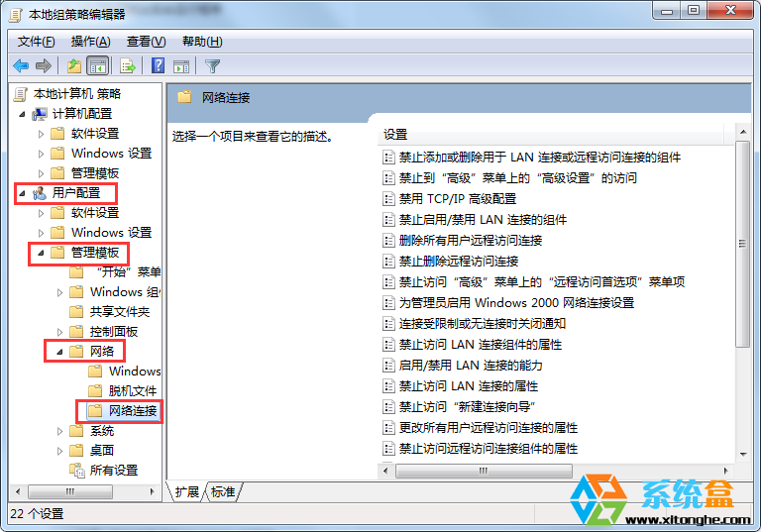
Task: Expand 管理模板 under 计算机配置
Action: coord(42,173)
